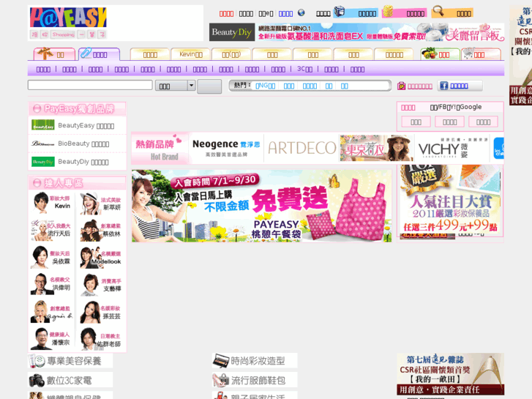Open 彩妝大師 Kevin expert entry

tap(51, 202)
